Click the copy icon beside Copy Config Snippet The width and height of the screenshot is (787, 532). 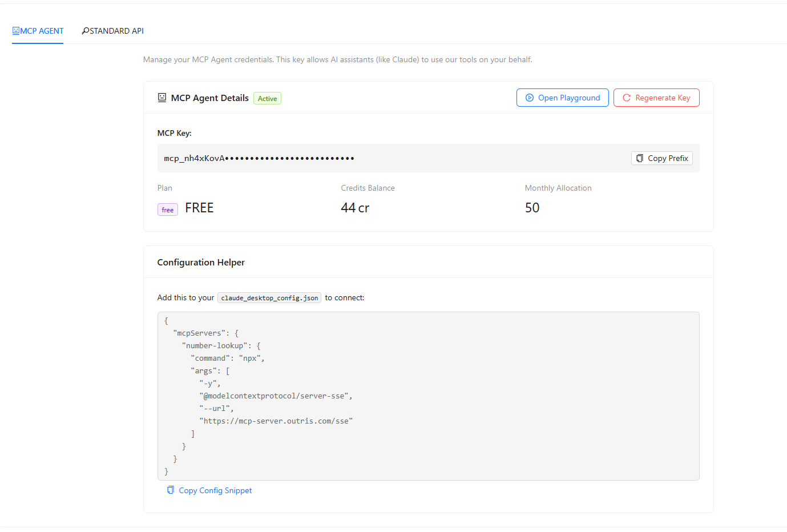coord(170,490)
